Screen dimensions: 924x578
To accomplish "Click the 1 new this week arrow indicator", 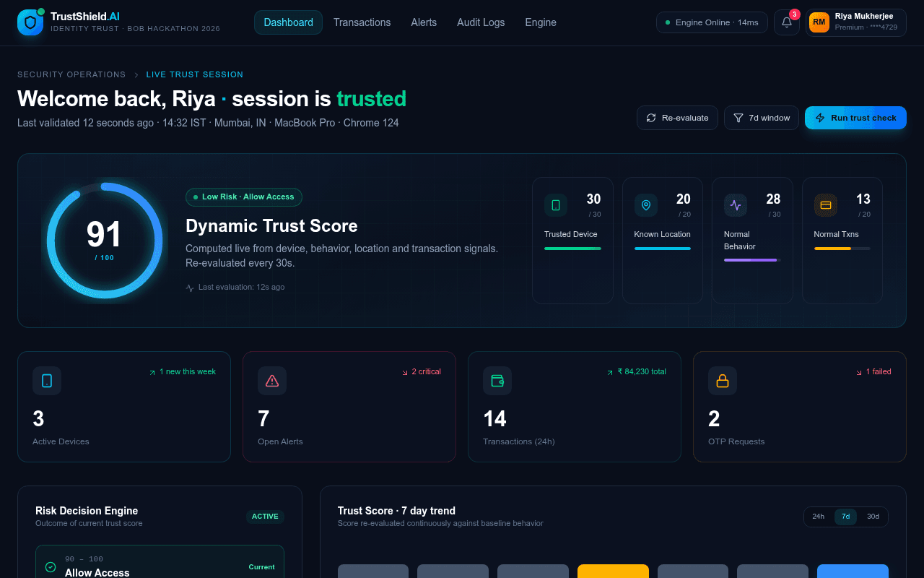I will (x=152, y=372).
